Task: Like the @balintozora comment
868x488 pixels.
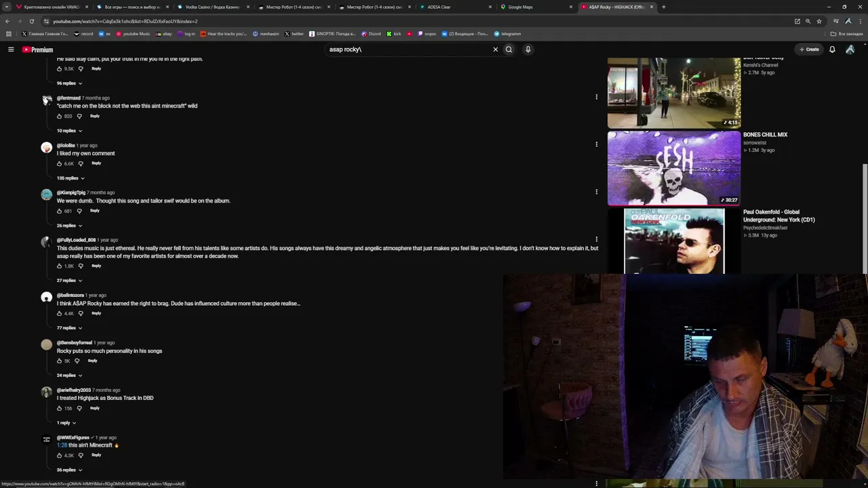Action: coord(60,313)
